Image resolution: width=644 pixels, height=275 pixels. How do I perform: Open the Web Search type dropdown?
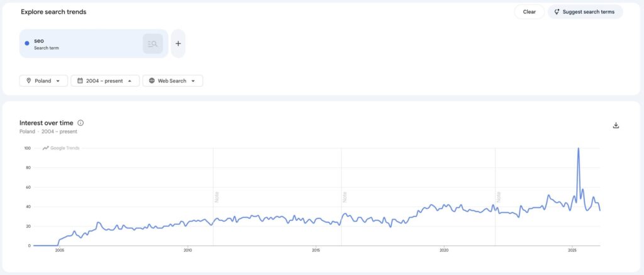[x=193, y=81]
